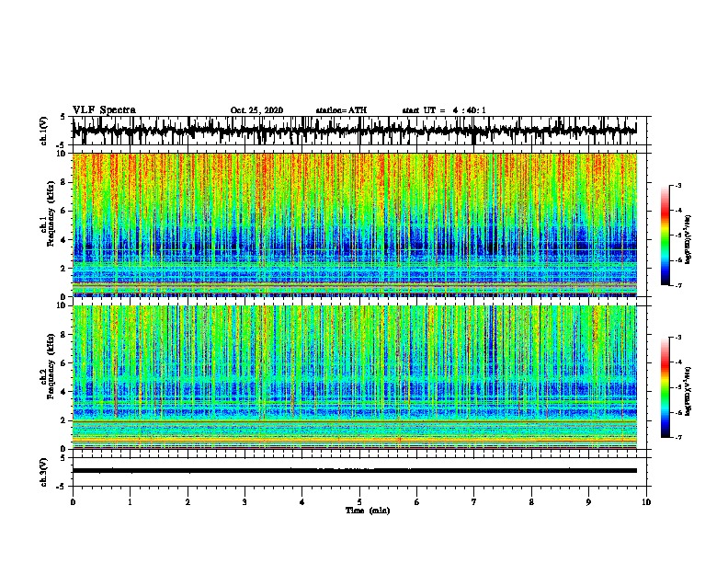Click the "Time (min)" axis label
The image size is (728, 563).
click(368, 511)
